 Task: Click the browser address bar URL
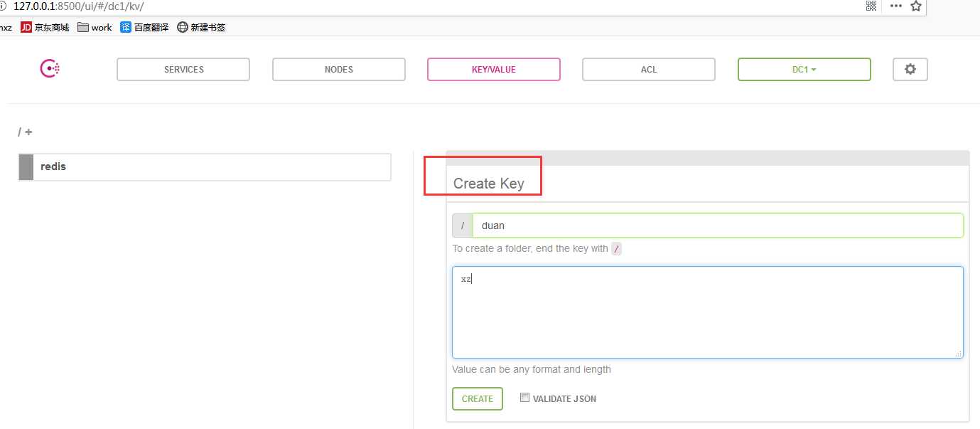click(79, 6)
